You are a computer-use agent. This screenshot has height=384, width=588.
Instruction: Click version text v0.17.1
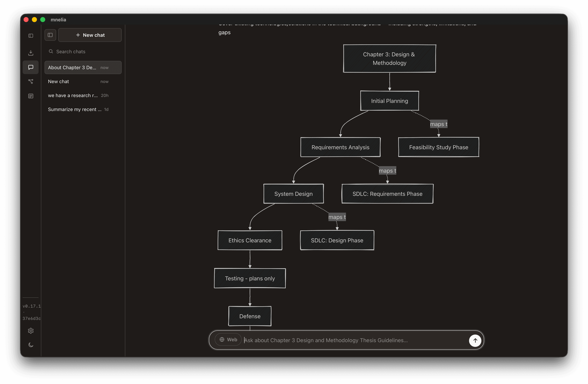coord(32,306)
